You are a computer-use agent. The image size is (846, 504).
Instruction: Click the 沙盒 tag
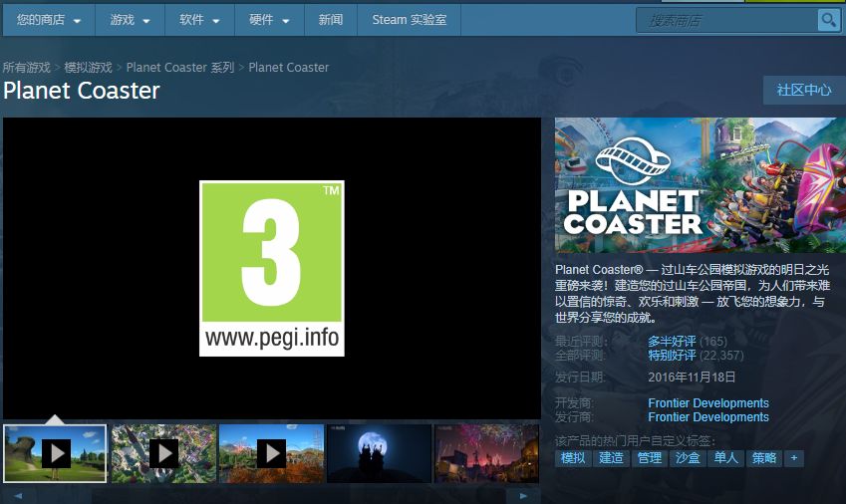point(688,458)
